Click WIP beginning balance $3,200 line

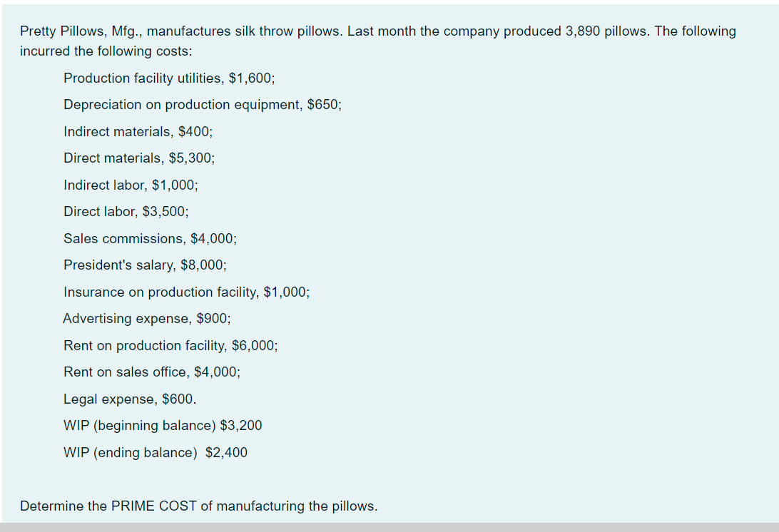tap(163, 426)
